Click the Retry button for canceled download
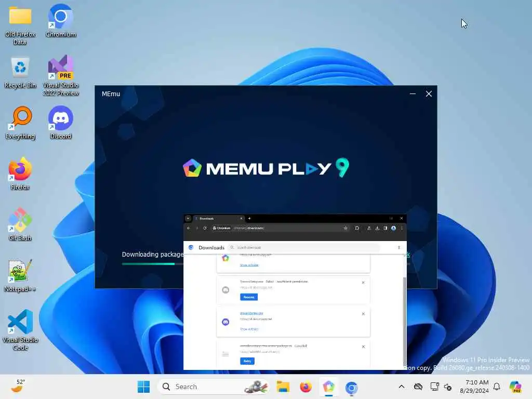Image resolution: width=532 pixels, height=399 pixels. [247, 361]
